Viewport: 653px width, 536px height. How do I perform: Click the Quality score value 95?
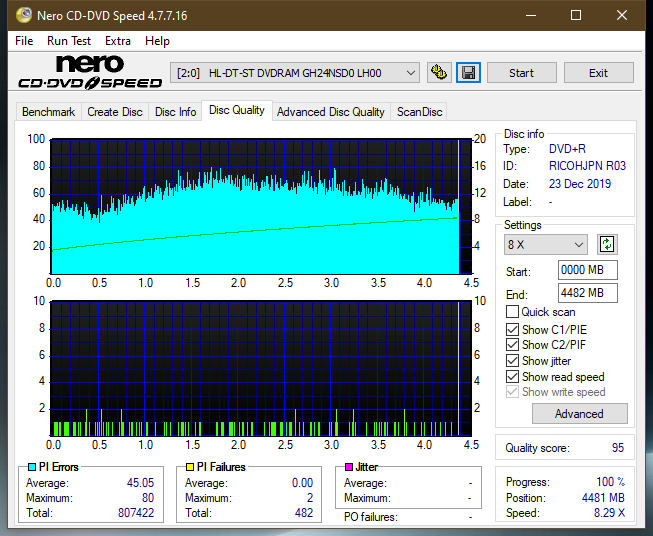(x=618, y=448)
